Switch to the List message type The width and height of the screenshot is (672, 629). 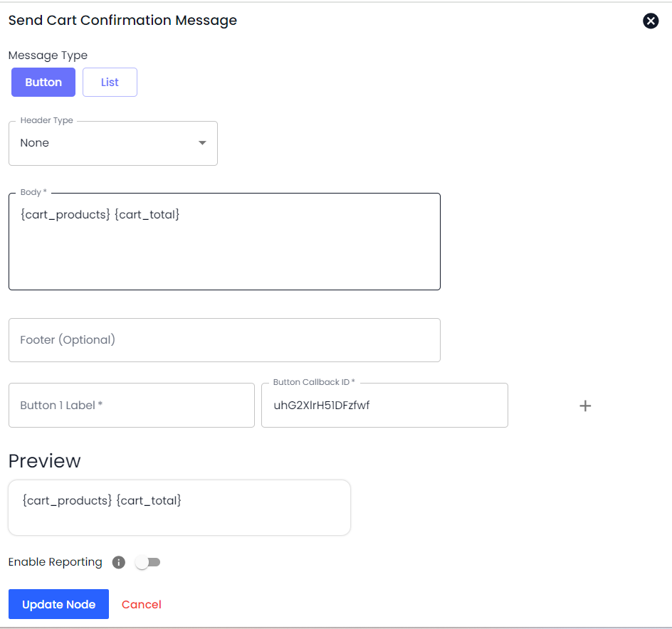(x=110, y=83)
